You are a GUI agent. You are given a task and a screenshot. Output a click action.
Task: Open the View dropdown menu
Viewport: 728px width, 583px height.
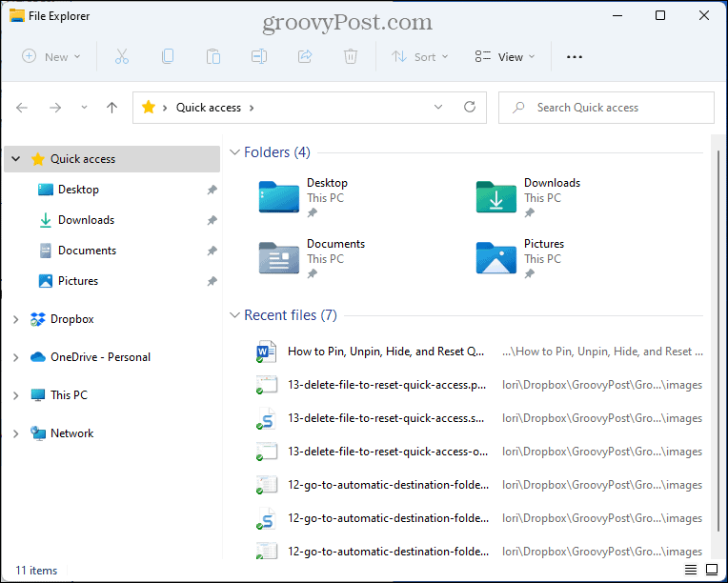click(x=505, y=56)
